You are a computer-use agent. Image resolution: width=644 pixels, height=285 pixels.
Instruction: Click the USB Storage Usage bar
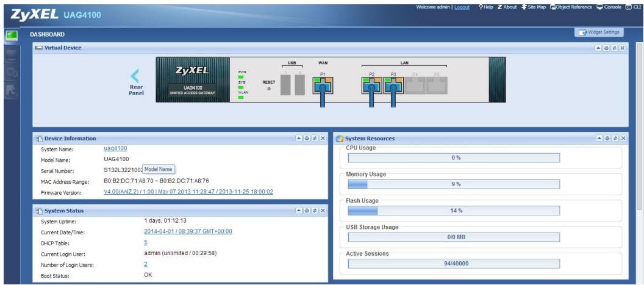click(454, 237)
